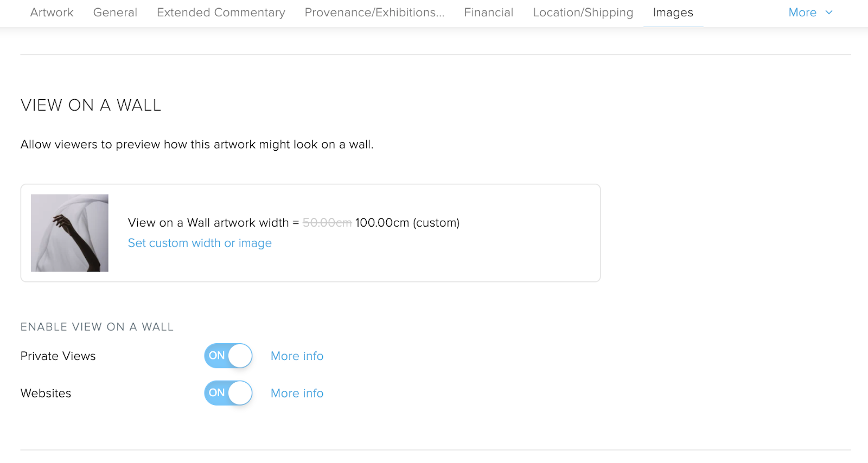Open the Artwork tab
This screenshot has width=868, height=463.
pyautogui.click(x=52, y=12)
